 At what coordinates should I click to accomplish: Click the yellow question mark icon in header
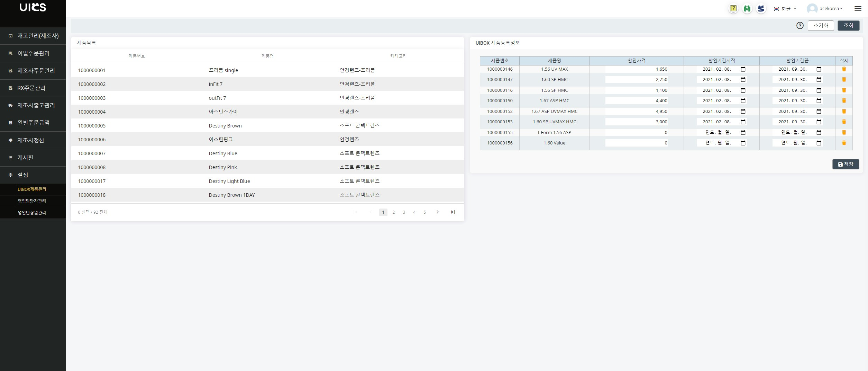point(733,9)
